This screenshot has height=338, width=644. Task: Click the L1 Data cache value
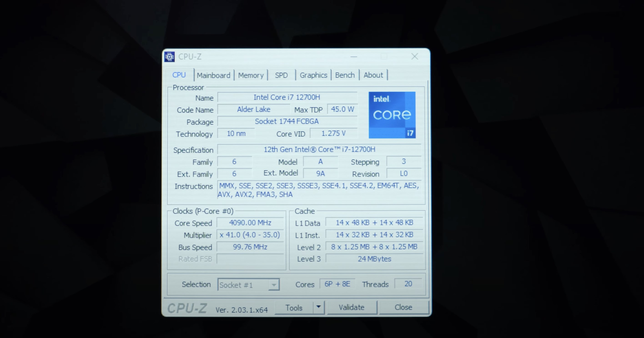click(374, 222)
